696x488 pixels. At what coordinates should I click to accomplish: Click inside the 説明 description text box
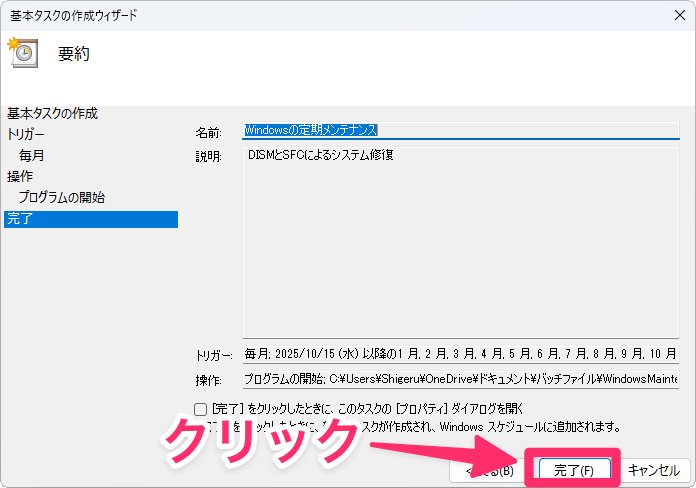(x=460, y=240)
